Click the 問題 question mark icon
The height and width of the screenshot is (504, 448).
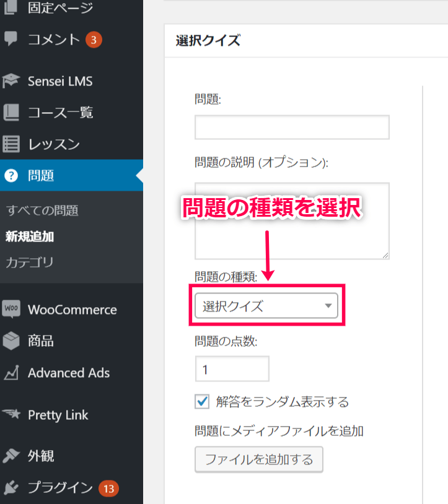11,175
